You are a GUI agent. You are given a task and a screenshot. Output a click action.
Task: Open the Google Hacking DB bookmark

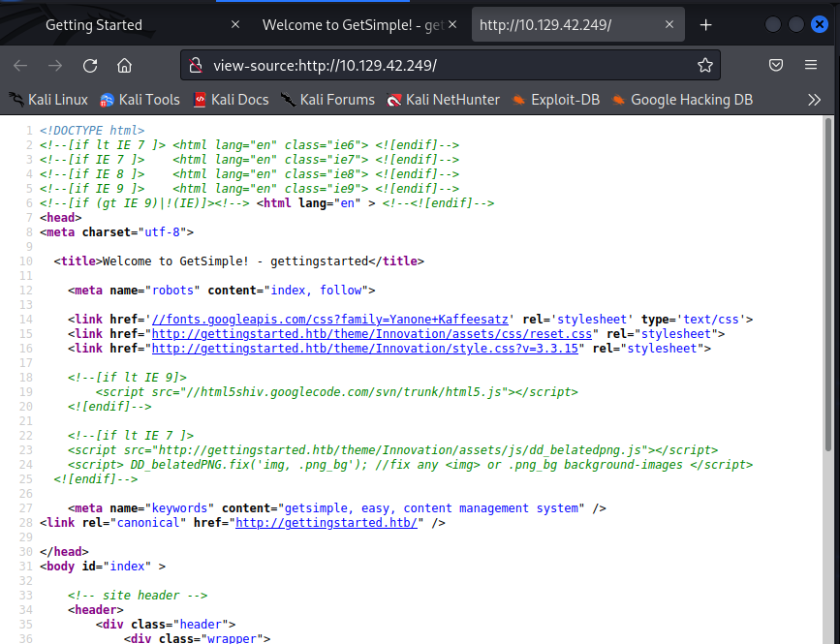(x=682, y=100)
